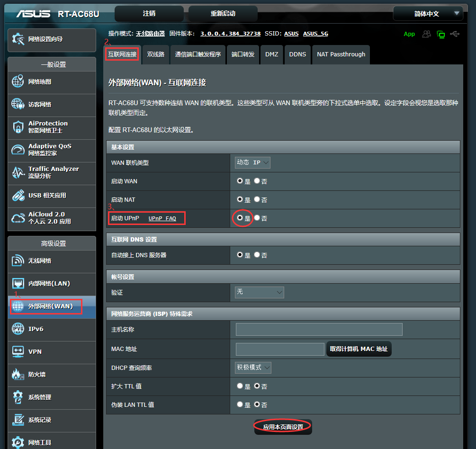The height and width of the screenshot is (449, 476).
Task: Click the connected clients icon
Action: point(426,34)
